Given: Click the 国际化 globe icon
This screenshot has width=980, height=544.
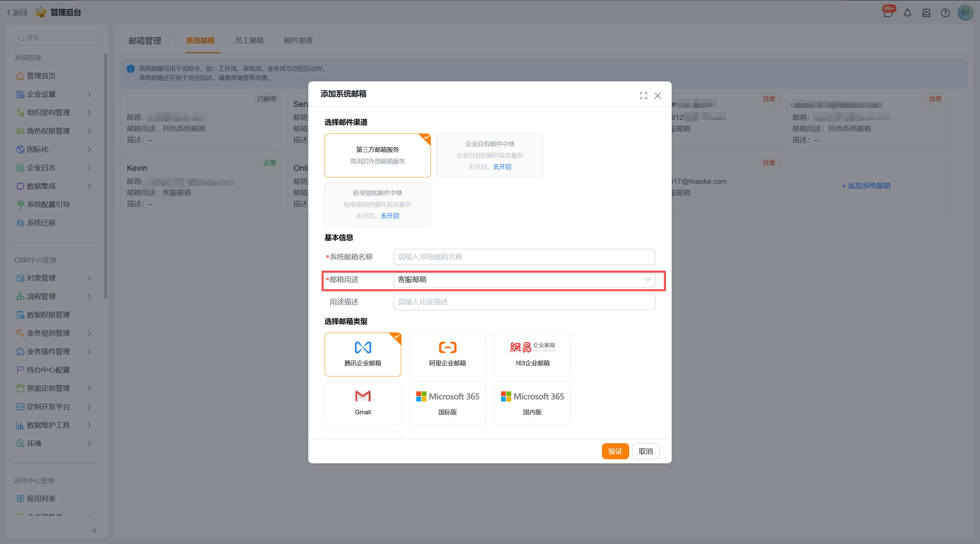Looking at the screenshot, I should click(20, 149).
